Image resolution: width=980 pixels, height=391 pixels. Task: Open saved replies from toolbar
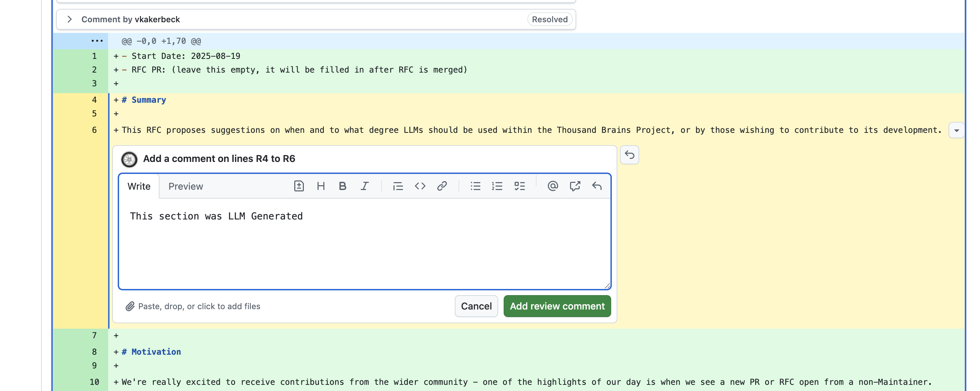click(596, 186)
